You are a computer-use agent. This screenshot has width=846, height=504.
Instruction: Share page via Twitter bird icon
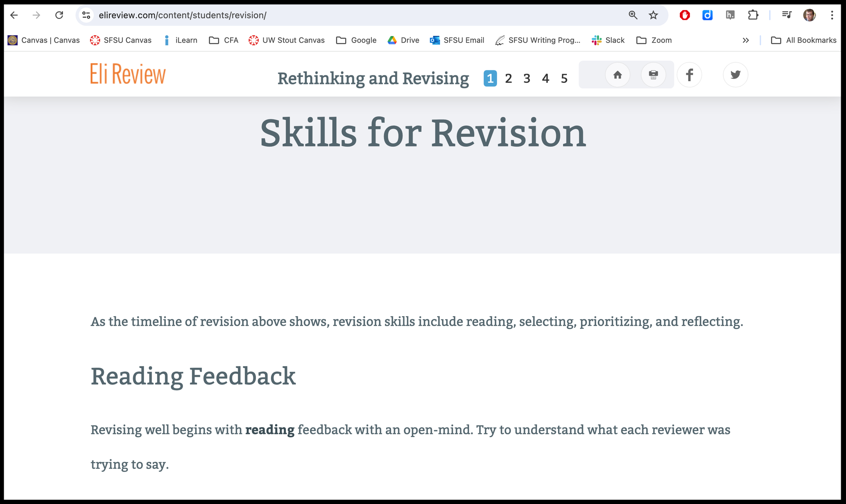point(735,75)
